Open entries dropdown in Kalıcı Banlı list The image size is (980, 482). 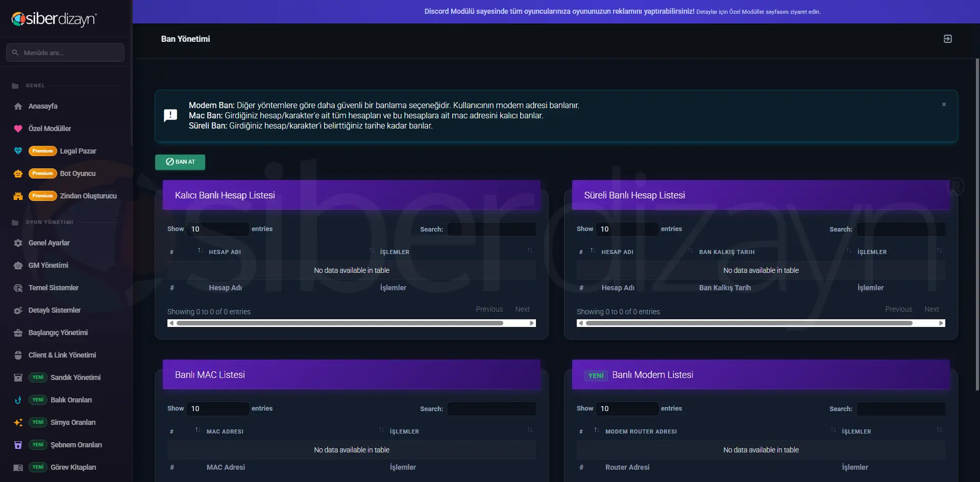click(218, 229)
